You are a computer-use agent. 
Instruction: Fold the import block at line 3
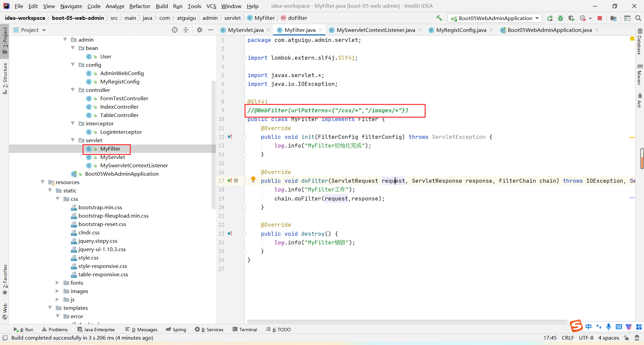pyautogui.click(x=245, y=58)
